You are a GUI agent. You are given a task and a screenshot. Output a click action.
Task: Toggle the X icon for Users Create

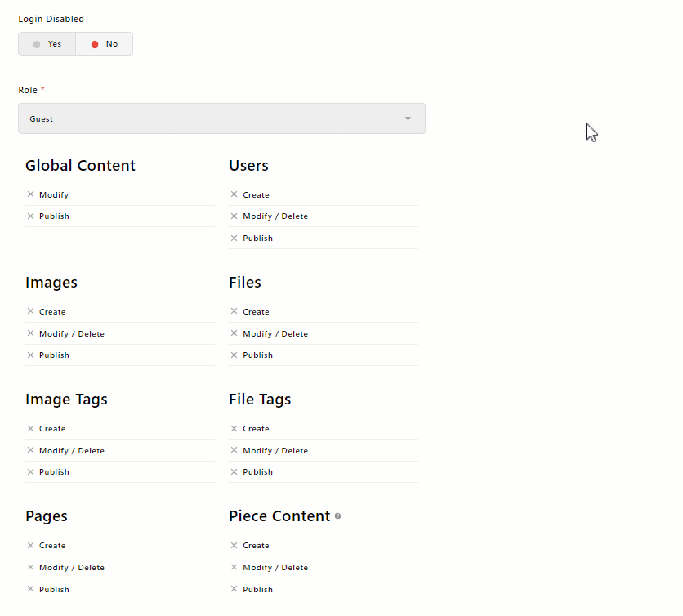coord(234,195)
